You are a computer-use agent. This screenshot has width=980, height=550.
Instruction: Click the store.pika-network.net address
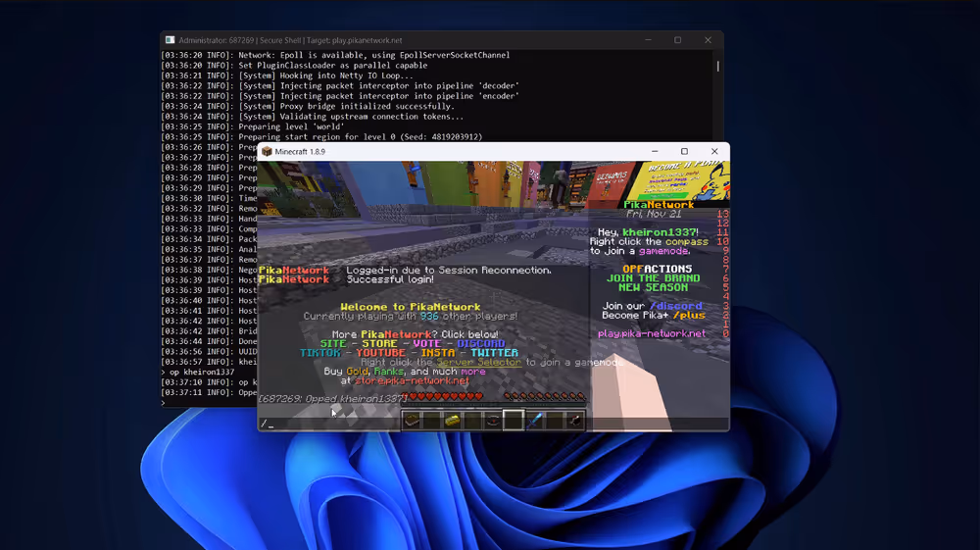click(x=411, y=380)
